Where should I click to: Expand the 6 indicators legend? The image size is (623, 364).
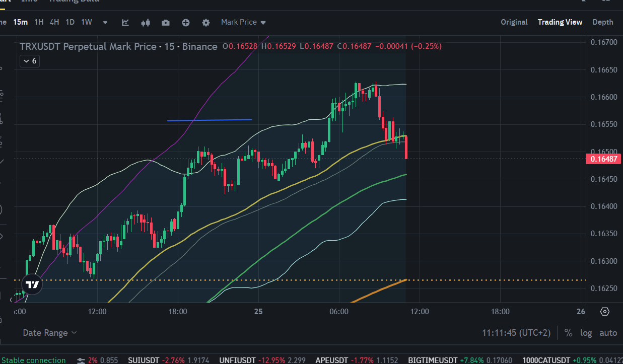(x=29, y=61)
